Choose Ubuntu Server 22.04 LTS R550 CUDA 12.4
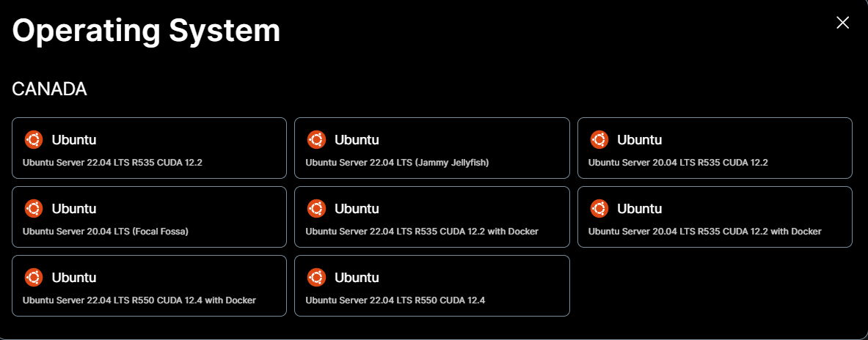This screenshot has width=868, height=340. click(x=431, y=286)
